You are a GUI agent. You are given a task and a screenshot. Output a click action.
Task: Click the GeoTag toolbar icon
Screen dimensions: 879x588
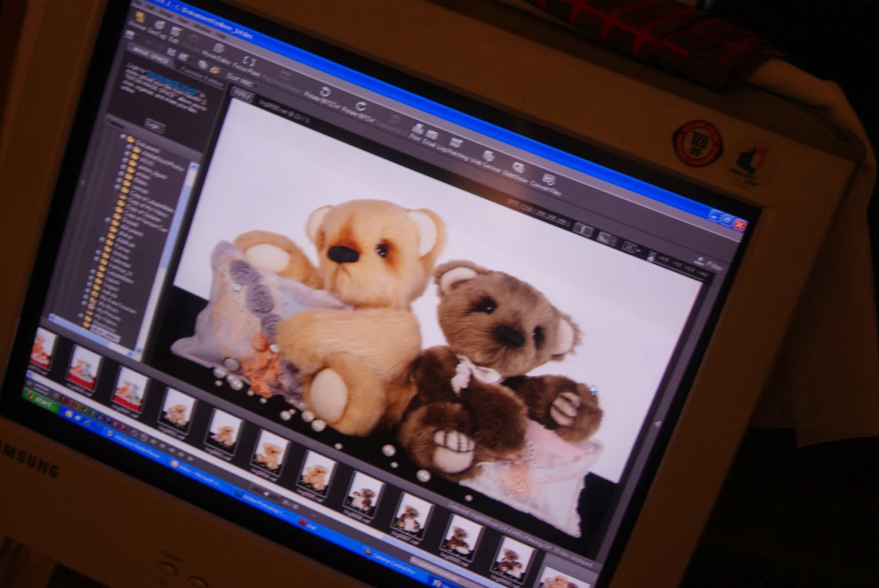(x=158, y=28)
